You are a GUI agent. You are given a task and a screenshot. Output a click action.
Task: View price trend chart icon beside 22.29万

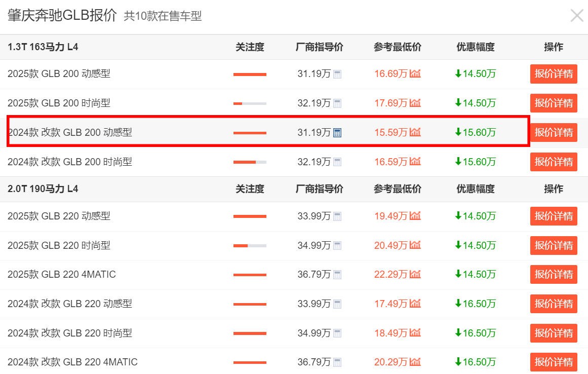point(415,274)
